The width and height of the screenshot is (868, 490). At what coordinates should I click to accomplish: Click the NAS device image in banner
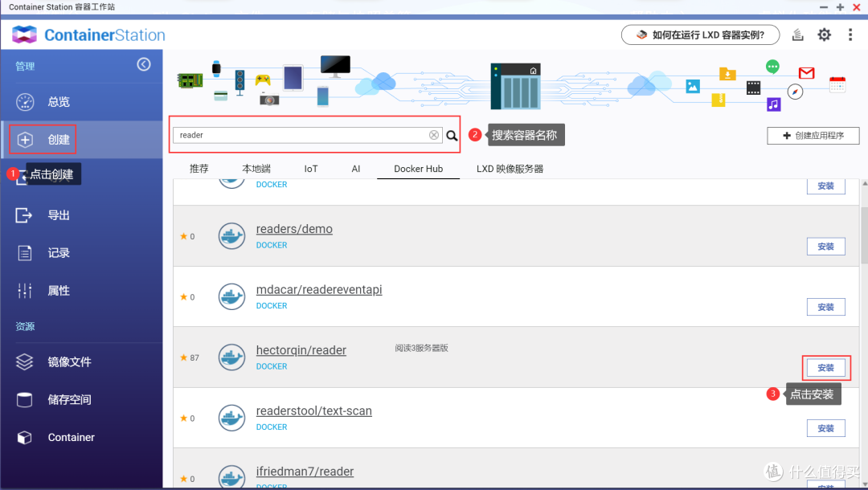[515, 86]
